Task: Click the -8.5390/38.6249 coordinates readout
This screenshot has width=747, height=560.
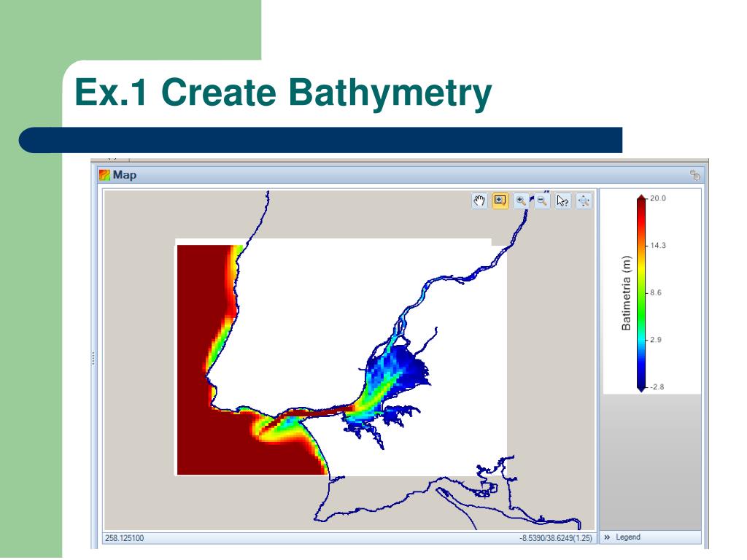Action: (x=555, y=538)
